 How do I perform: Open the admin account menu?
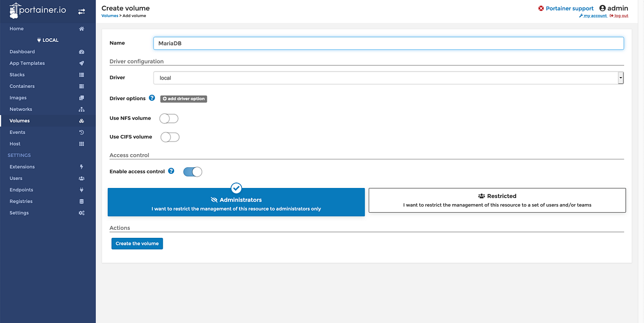613,8
